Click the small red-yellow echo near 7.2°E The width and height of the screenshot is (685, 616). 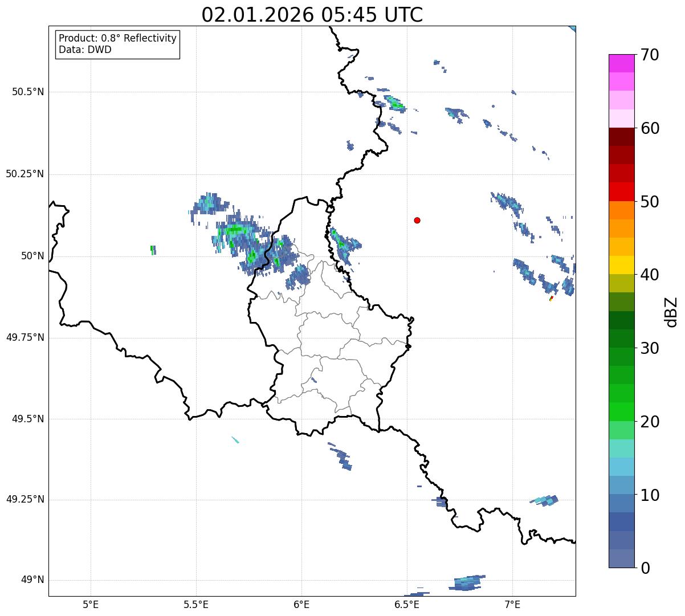(551, 298)
